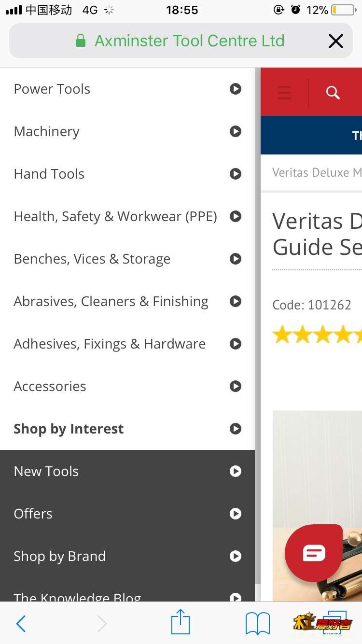
Task: Expand the Machinery submenu arrow
Action: (x=236, y=131)
